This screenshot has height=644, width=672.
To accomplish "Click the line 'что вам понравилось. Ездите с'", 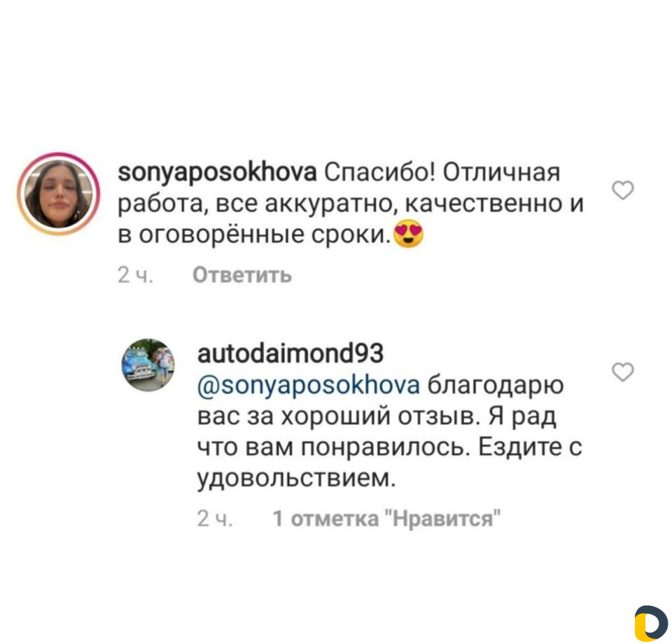I will pyautogui.click(x=390, y=448).
